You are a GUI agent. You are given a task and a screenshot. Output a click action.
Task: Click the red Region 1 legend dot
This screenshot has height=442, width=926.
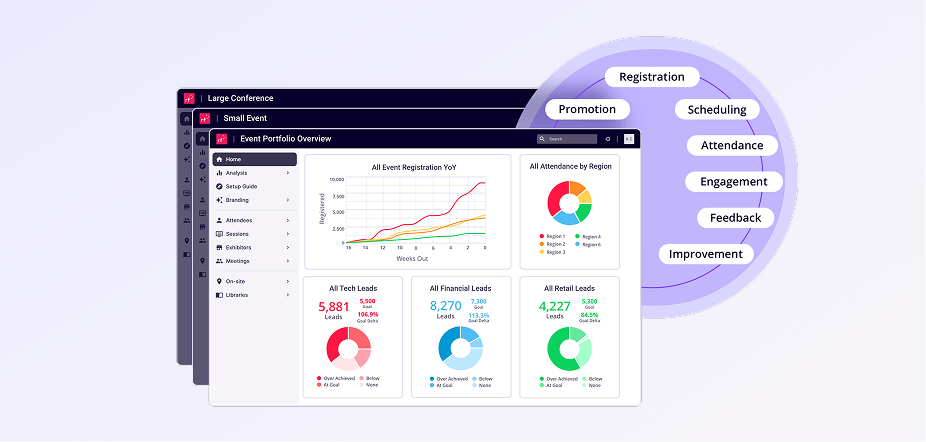pos(542,236)
